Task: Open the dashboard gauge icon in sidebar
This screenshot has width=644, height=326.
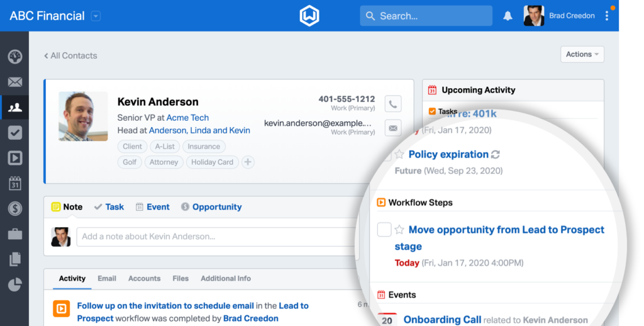Action: pyautogui.click(x=15, y=56)
